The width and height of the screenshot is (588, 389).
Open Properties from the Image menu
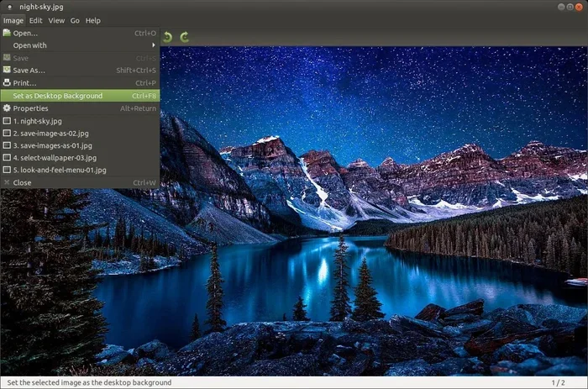pos(80,108)
